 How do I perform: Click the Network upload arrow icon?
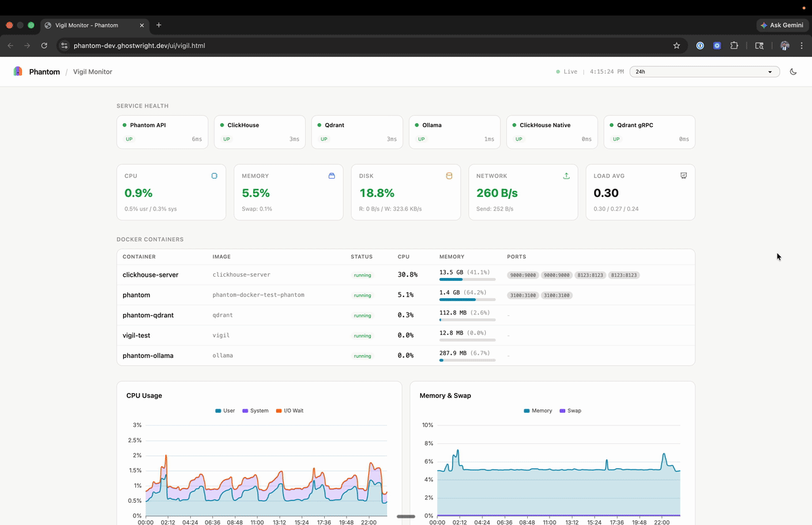pos(566,175)
